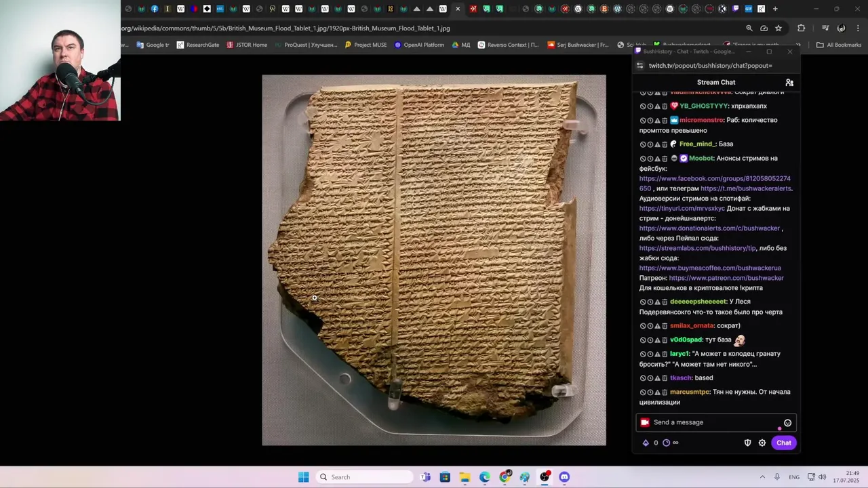Open the volume speaker icon in tray
This screenshot has height=488, width=868.
(x=823, y=477)
